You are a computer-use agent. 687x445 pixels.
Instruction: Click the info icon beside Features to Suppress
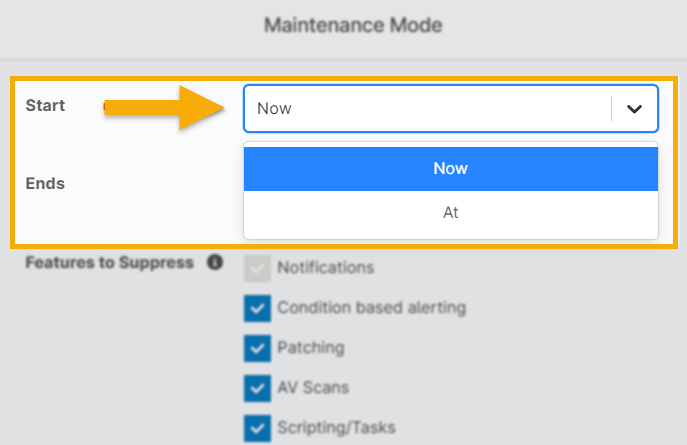[x=214, y=263]
